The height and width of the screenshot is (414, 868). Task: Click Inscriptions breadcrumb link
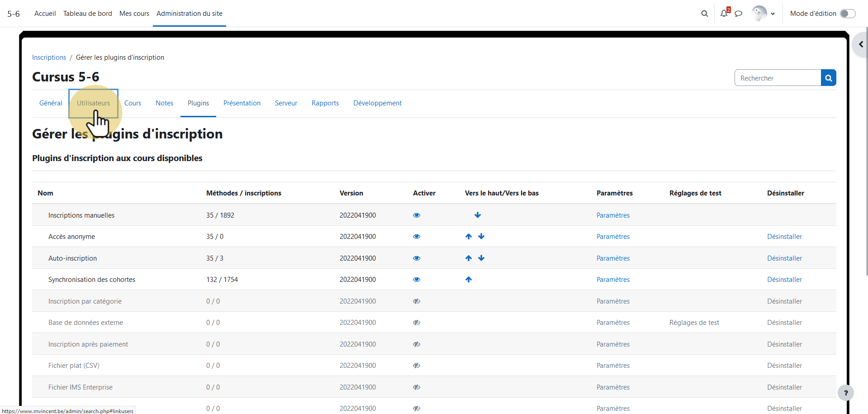pyautogui.click(x=49, y=57)
